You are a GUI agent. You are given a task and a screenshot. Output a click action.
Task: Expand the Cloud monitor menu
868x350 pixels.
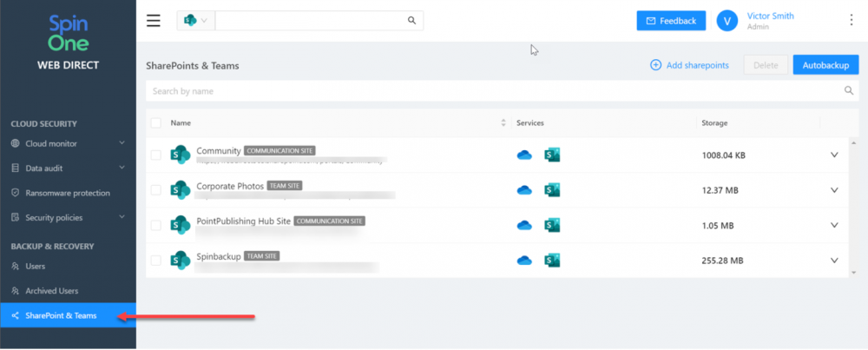[x=68, y=143]
